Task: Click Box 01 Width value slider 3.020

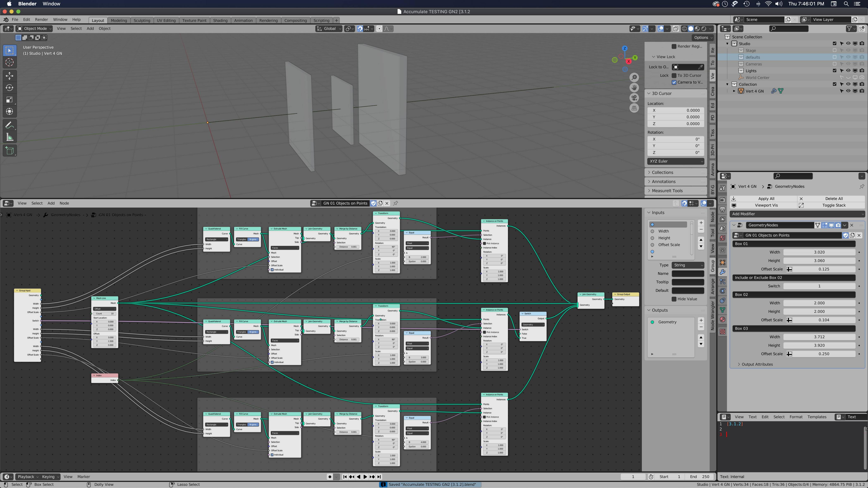Action: point(819,252)
